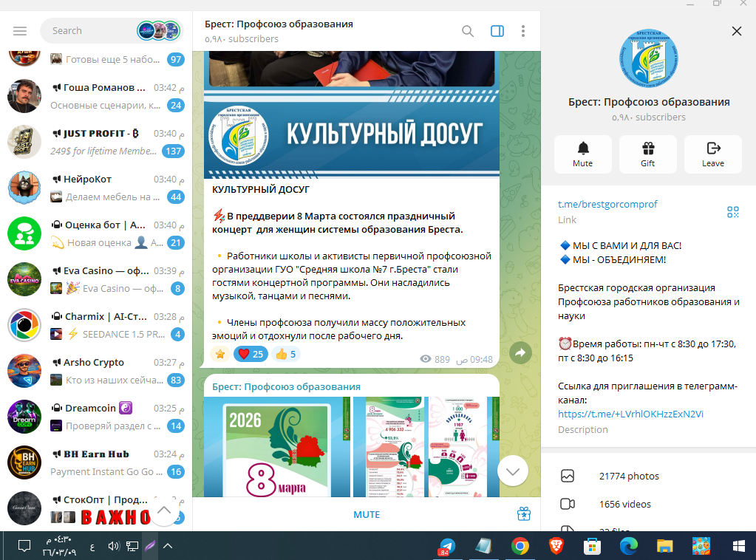Leave the channel using Leave button

pos(712,154)
